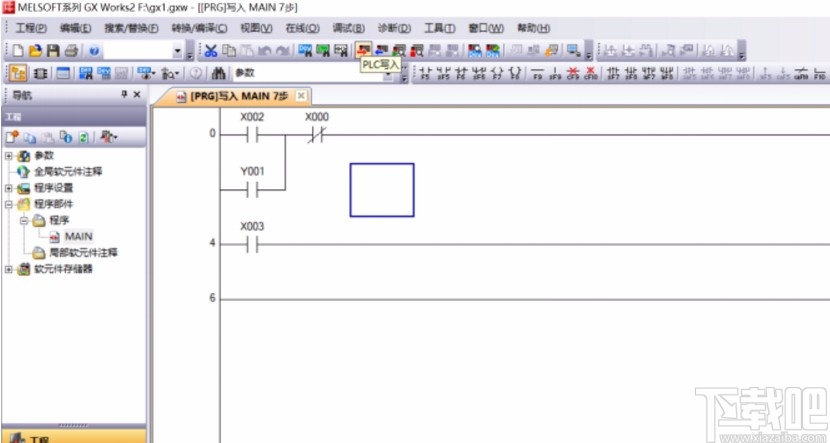Open the 在线(O) menu
This screenshot has width=830, height=443.
coord(302,28)
